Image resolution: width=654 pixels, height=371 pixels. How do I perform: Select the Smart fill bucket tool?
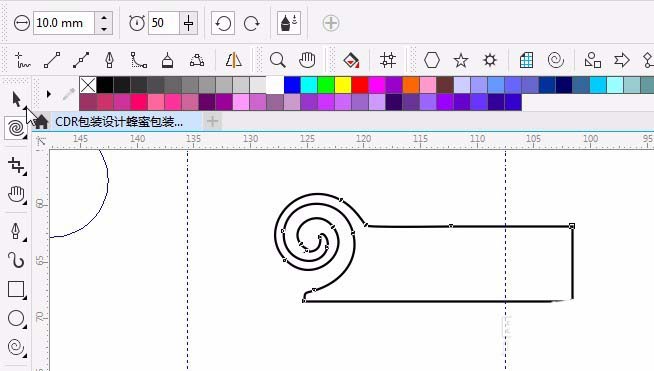coord(351,60)
